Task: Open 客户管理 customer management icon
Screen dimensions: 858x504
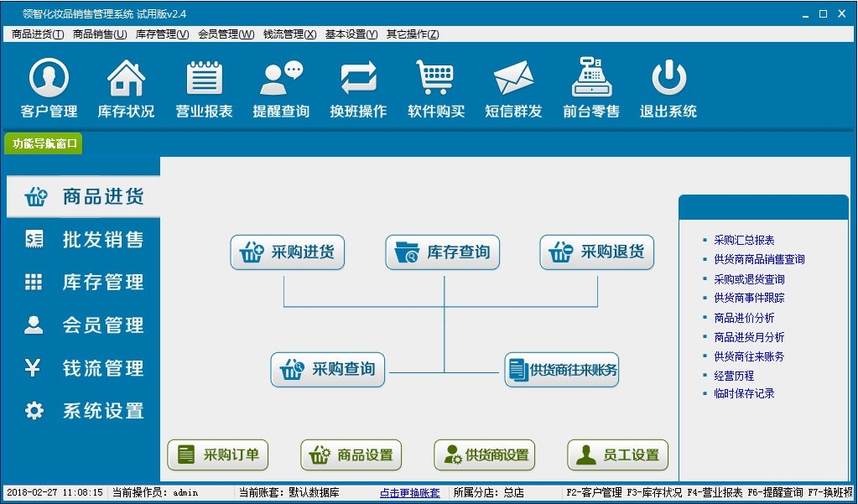Action: coord(49,88)
